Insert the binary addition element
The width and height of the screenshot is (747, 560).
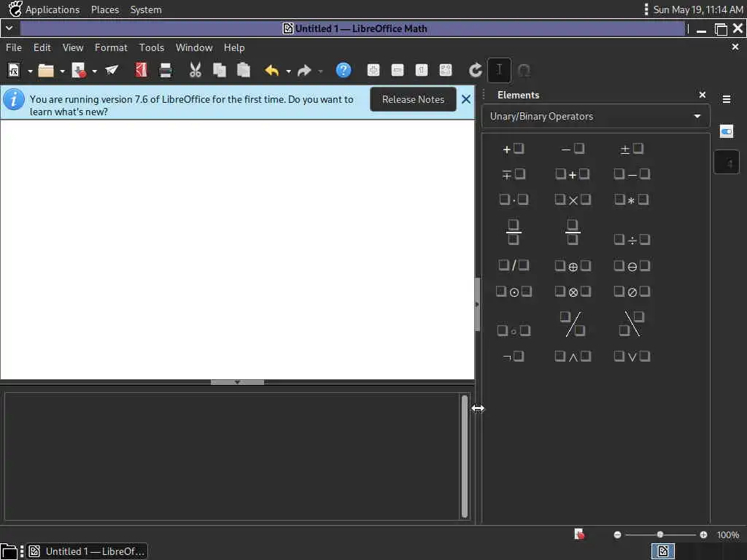click(x=573, y=174)
